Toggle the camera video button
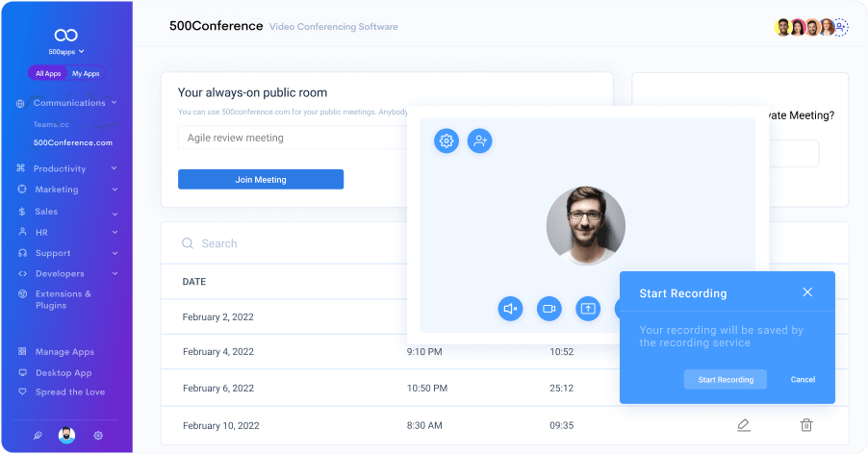The image size is (868, 454). tap(549, 309)
